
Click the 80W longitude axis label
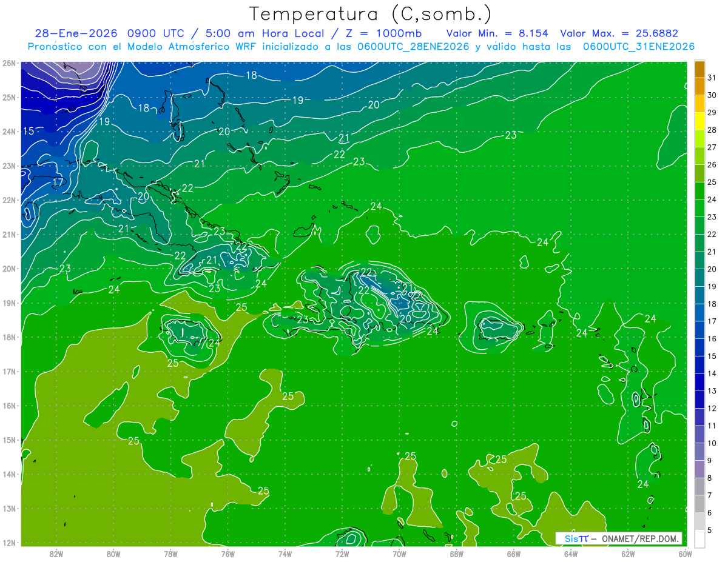coord(113,554)
